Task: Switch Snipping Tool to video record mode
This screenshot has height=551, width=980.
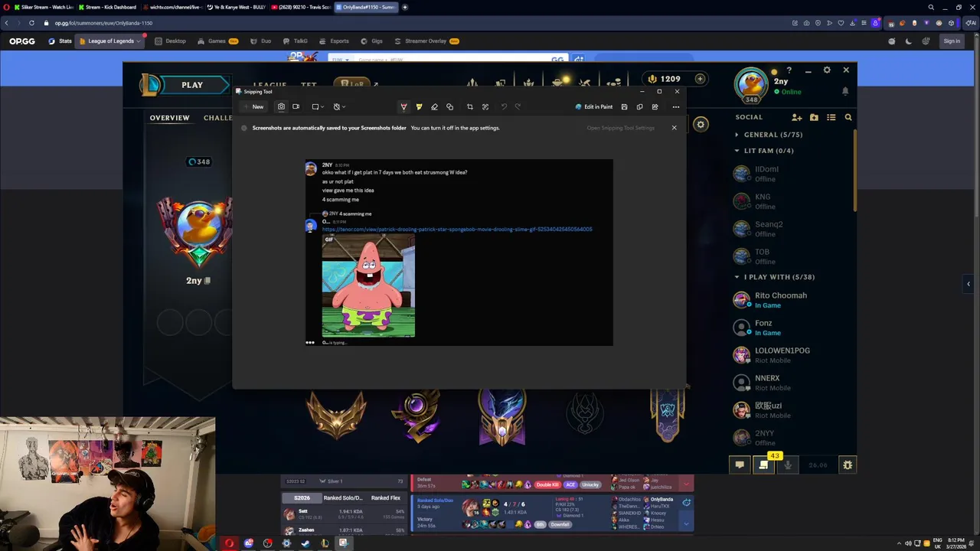Action: tap(296, 107)
